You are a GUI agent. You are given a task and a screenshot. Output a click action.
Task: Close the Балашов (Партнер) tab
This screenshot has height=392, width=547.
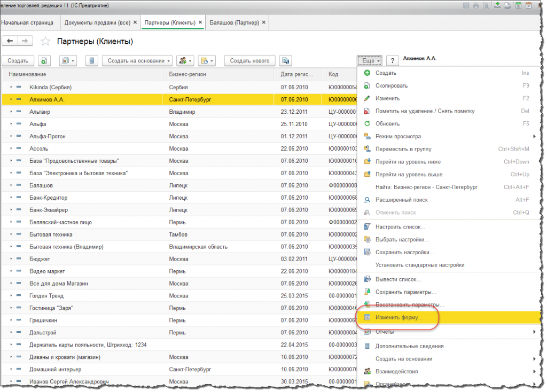point(264,22)
